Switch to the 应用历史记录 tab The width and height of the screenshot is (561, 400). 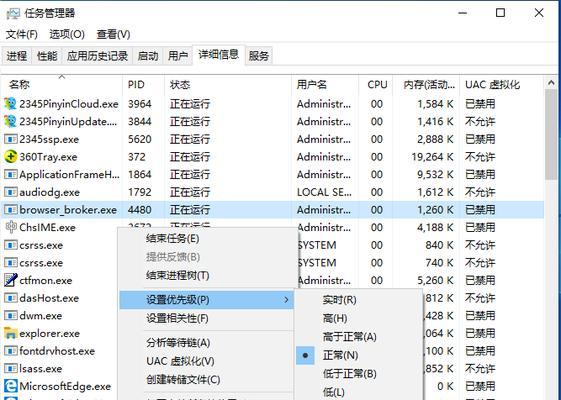coord(97,56)
